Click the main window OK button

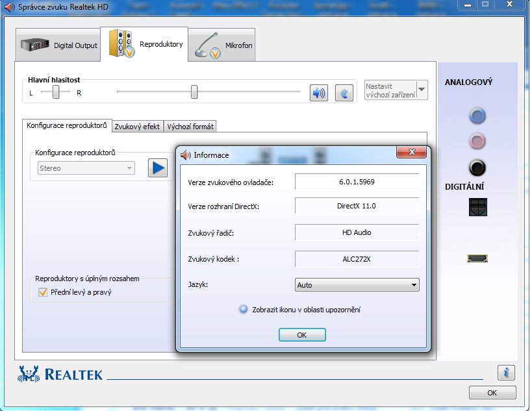click(x=492, y=393)
